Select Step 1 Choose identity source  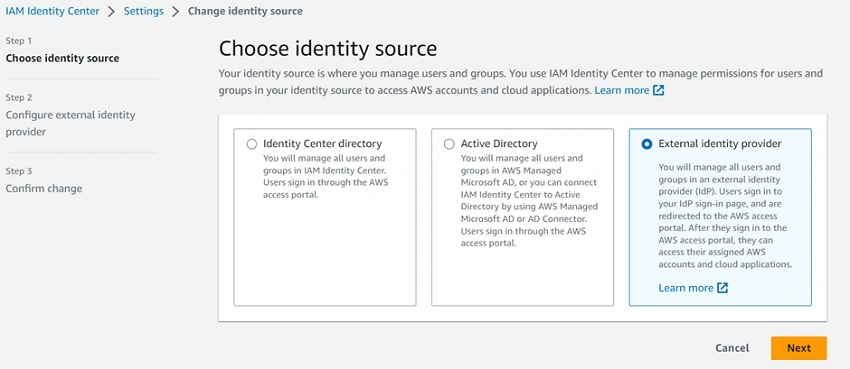coord(62,58)
